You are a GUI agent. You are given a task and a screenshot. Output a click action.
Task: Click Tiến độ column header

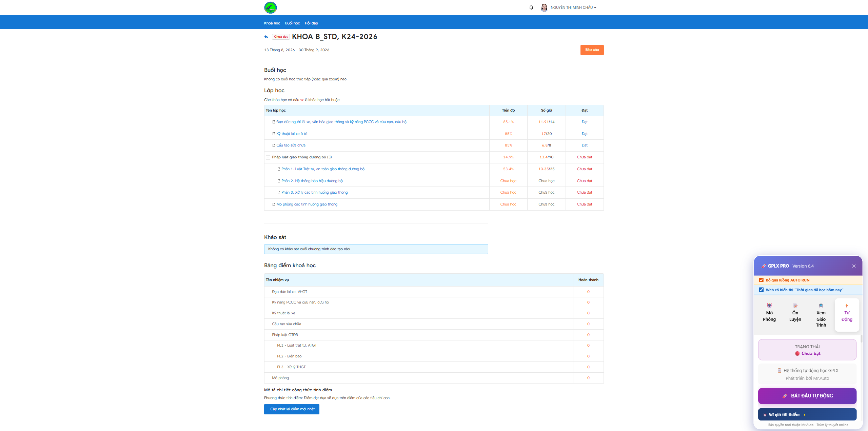point(508,111)
